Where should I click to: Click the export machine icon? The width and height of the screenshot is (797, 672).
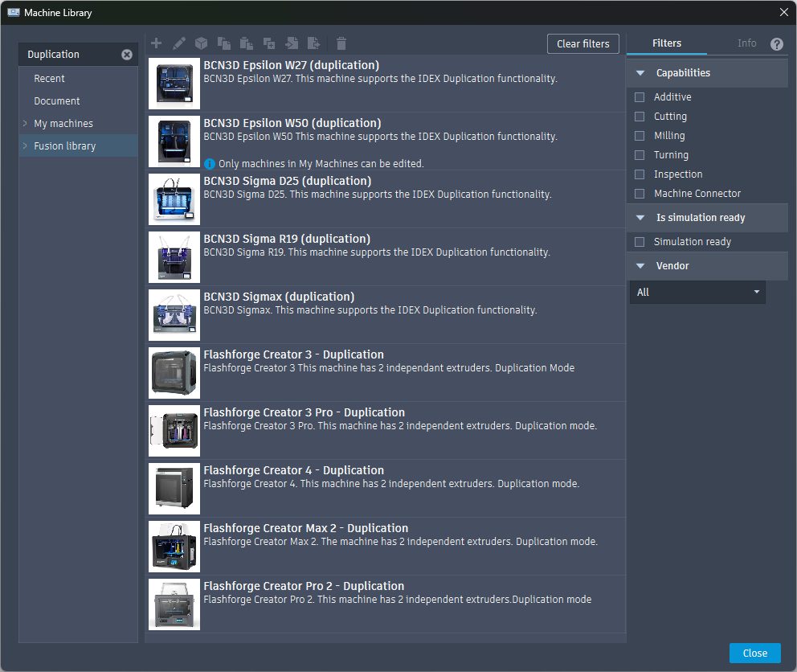point(314,43)
